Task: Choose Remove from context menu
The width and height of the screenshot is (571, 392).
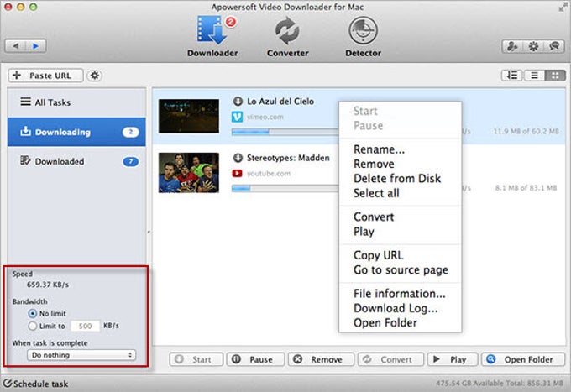Action: click(374, 164)
